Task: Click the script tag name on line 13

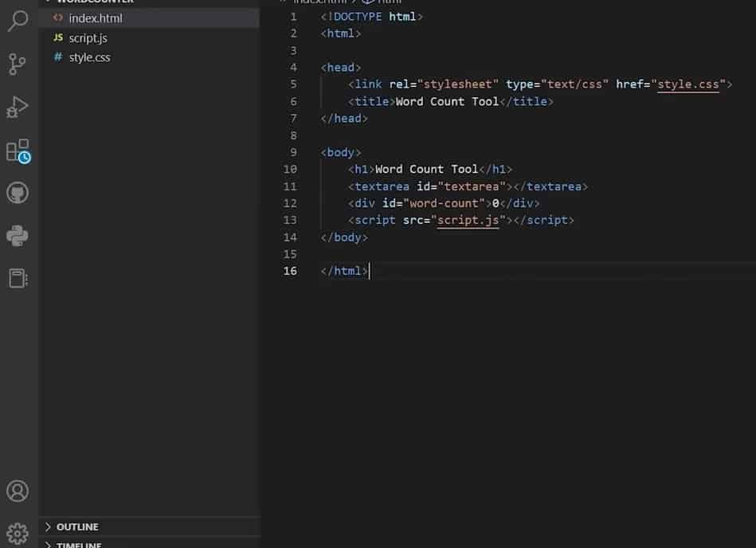Action: click(374, 221)
